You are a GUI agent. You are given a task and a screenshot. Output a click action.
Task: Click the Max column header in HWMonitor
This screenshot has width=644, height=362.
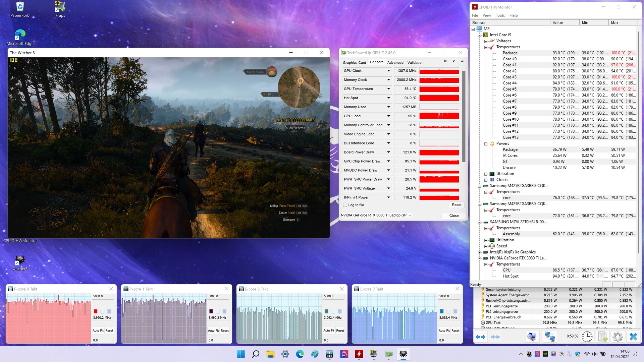click(x=623, y=22)
